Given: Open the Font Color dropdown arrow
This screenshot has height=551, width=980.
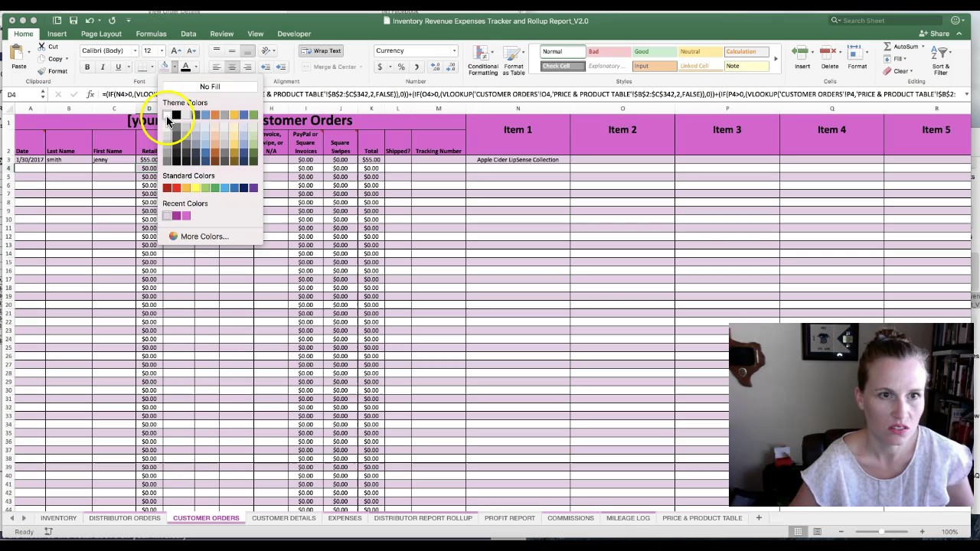Looking at the screenshot, I should (196, 67).
